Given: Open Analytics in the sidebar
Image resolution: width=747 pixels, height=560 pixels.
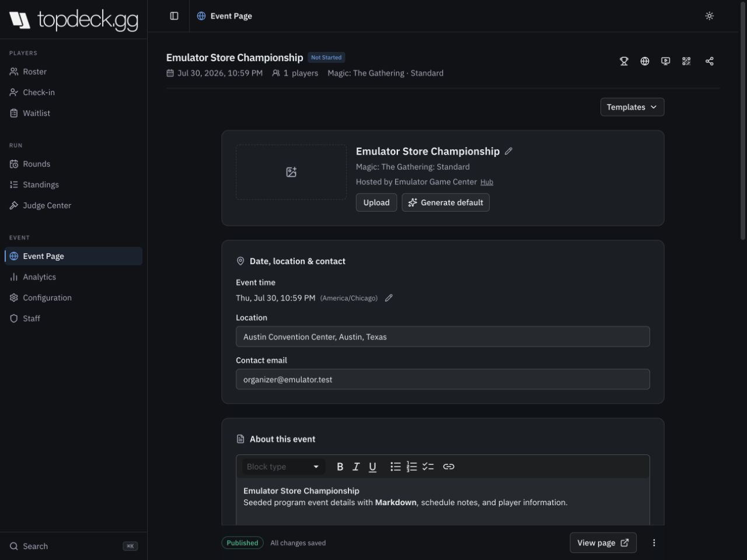Looking at the screenshot, I should tap(74, 277).
